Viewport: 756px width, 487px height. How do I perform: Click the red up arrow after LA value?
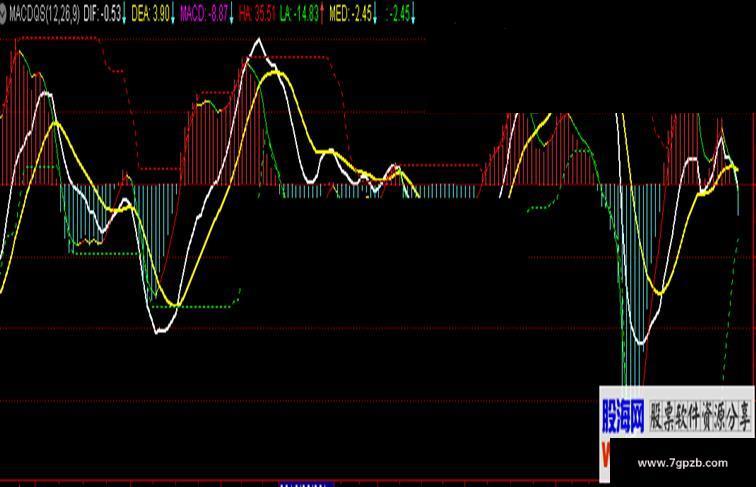(322, 14)
